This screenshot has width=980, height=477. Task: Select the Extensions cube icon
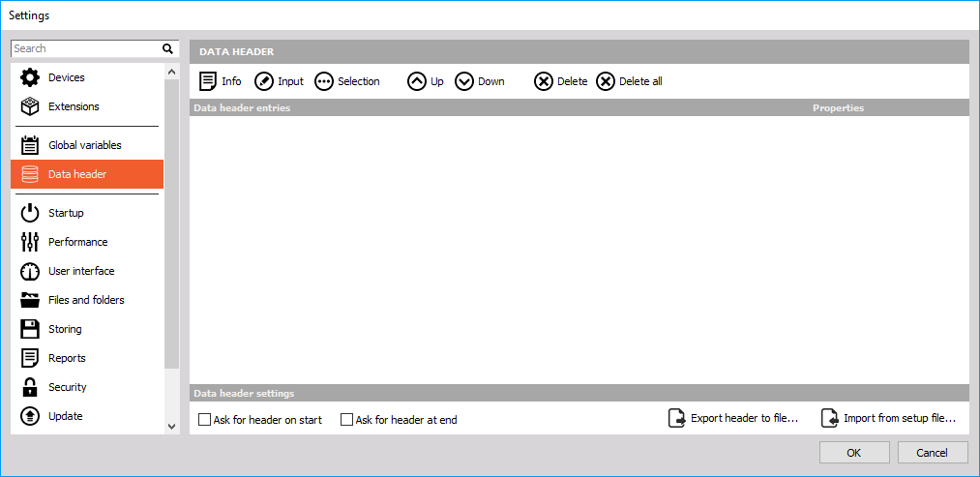tap(30, 106)
